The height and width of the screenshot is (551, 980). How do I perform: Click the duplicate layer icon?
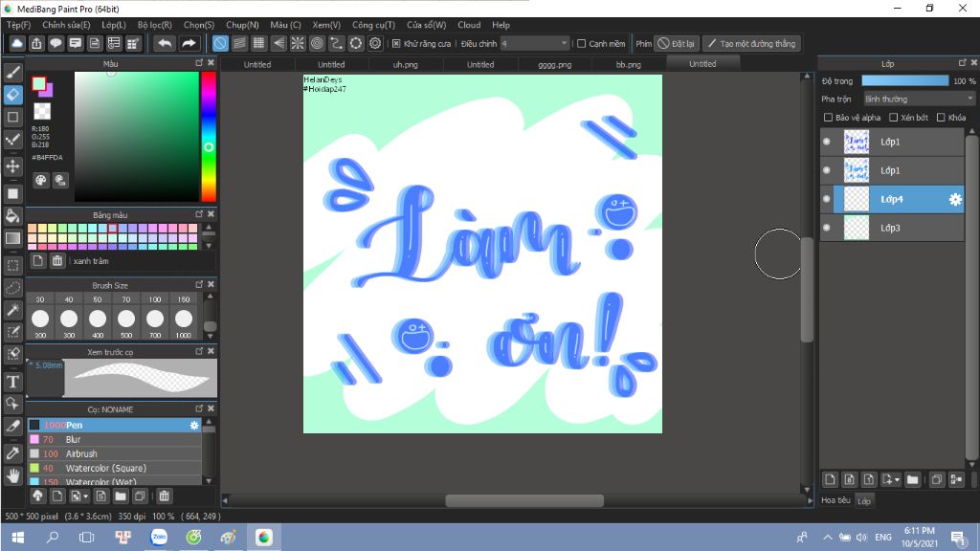pos(936,480)
